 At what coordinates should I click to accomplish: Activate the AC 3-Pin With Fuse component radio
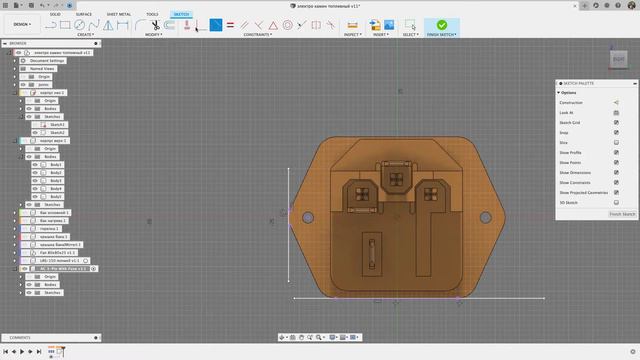(93, 269)
